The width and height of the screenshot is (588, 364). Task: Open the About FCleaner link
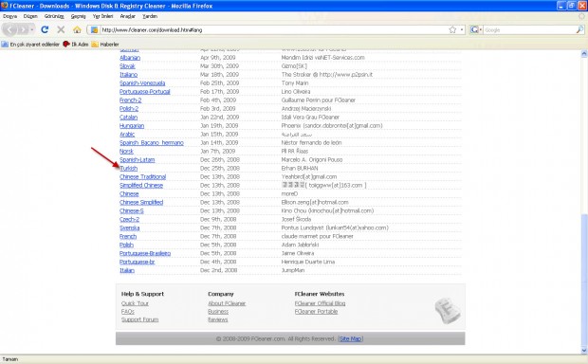tap(227, 303)
